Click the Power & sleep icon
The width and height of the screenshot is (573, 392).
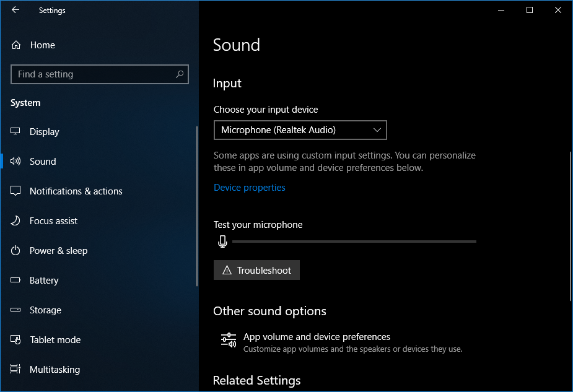(x=16, y=251)
